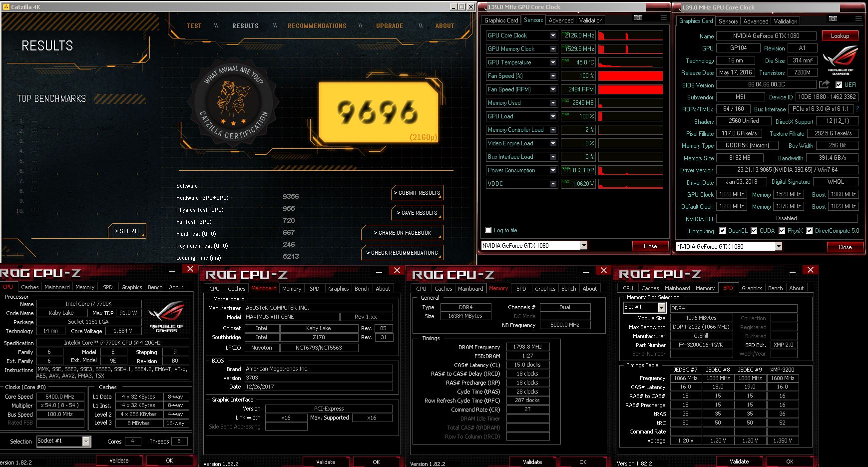Click the motherboard Model field MAXIMUS VIII GENE
Image resolution: width=868 pixels, height=467 pixels.
click(x=291, y=317)
